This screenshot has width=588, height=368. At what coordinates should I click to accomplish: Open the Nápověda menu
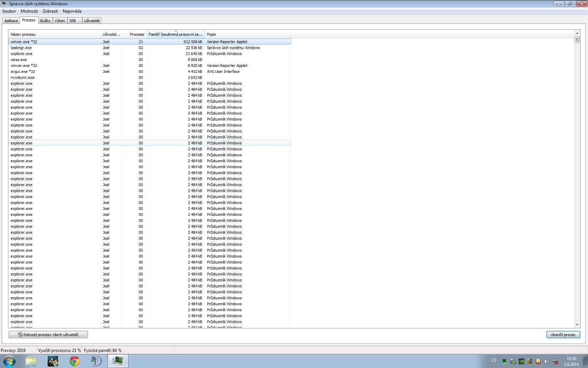click(72, 11)
